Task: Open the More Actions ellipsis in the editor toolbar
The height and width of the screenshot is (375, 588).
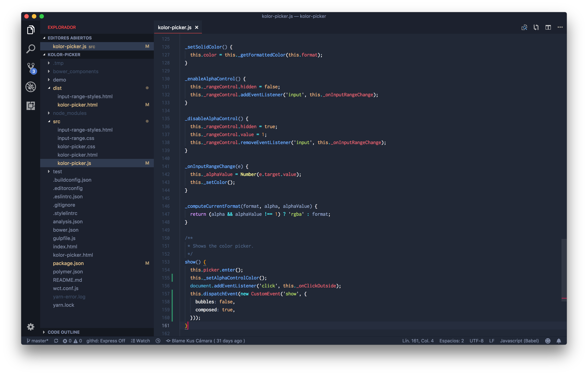Action: pos(560,27)
